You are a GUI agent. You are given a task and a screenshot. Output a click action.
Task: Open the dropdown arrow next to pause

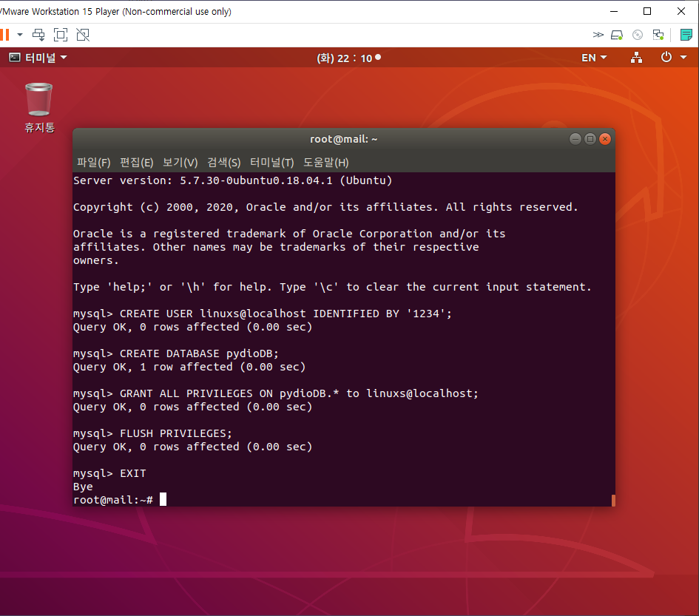click(x=20, y=35)
